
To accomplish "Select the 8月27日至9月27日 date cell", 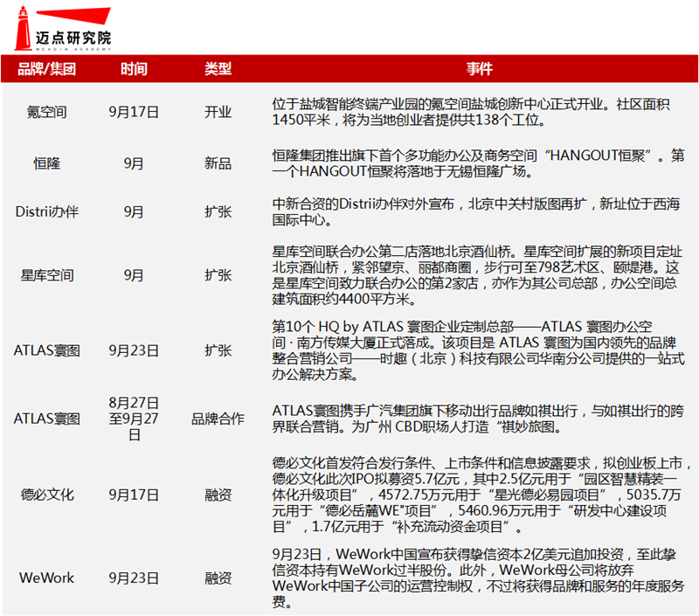I will [x=134, y=419].
